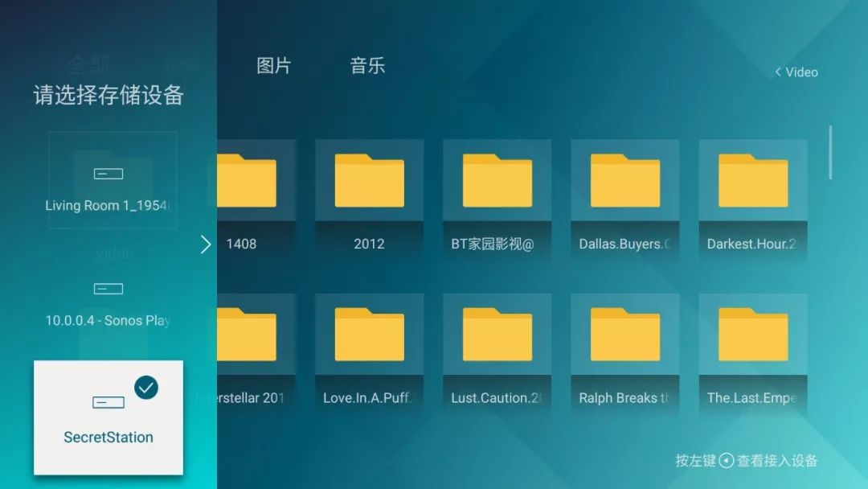Open the Dallas.Buyers folder
The height and width of the screenshot is (489, 868).
tap(624, 194)
